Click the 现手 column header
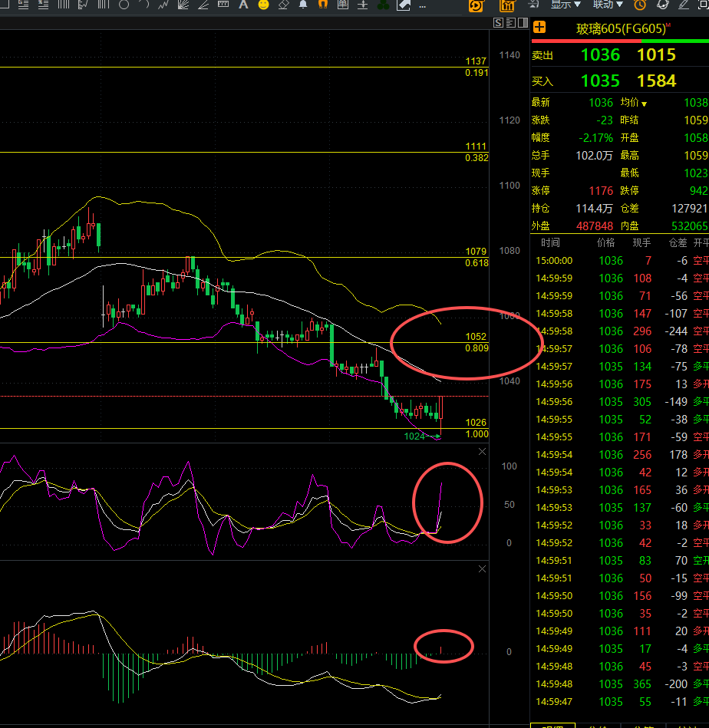This screenshot has width=709, height=728. pos(641,242)
